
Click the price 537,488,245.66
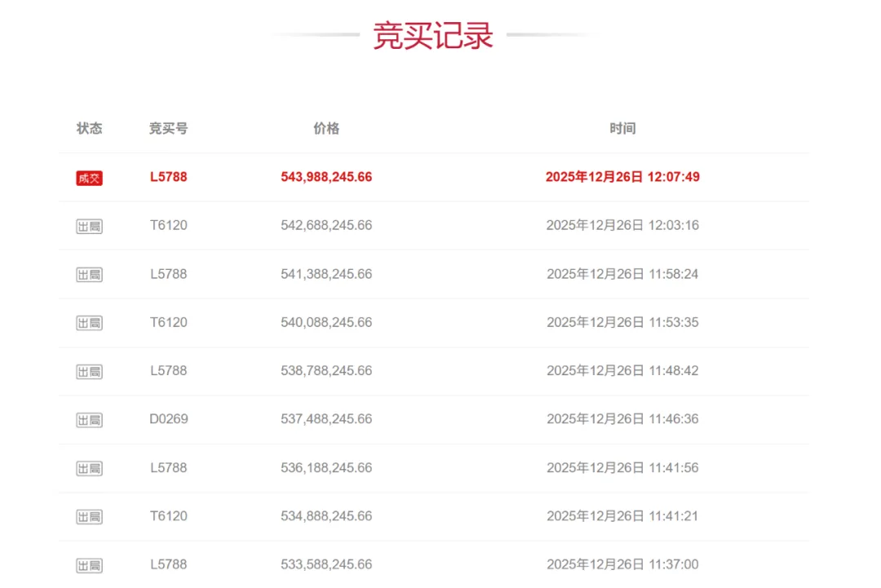point(326,419)
